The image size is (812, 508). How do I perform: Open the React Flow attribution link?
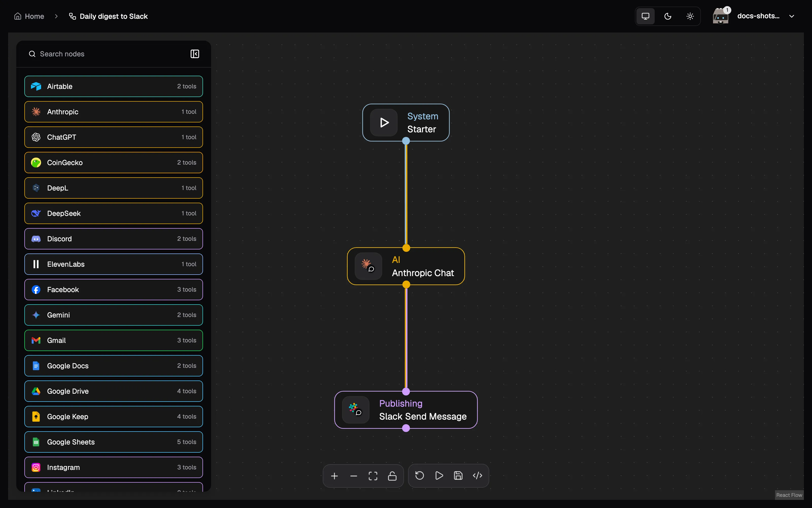(789, 495)
